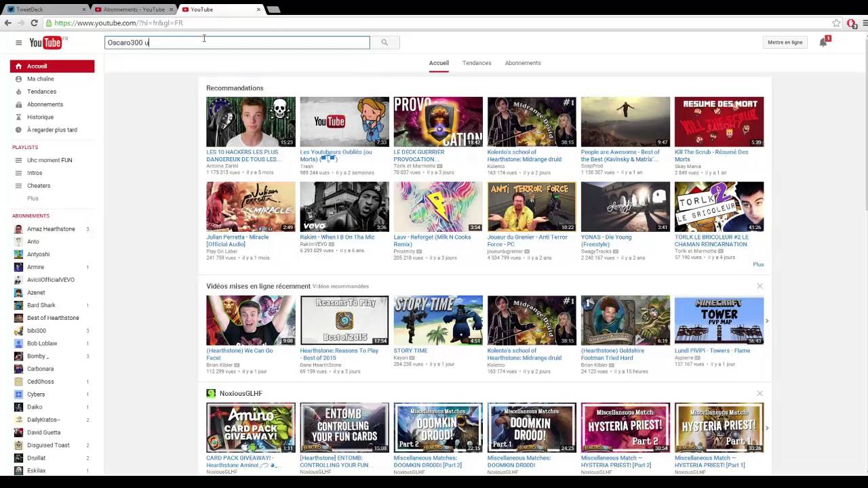This screenshot has width=868, height=488.
Task: Open Minecraft Tower PVP Map thumbnail
Action: click(x=719, y=321)
